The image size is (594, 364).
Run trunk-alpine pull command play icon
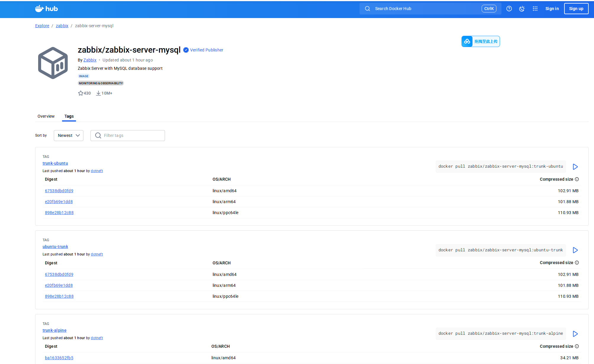click(575, 334)
